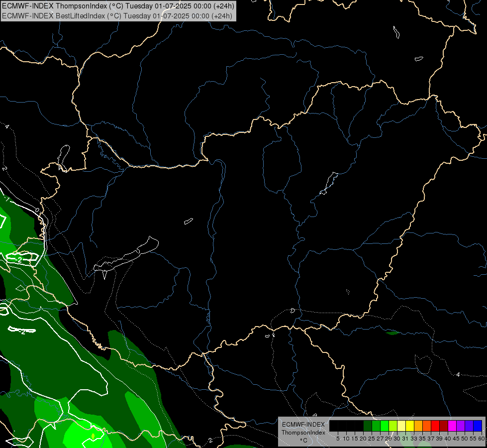The width and height of the screenshot is (487, 448).
Task: Click the contour label 4 near the right edge
Action: coord(458,374)
